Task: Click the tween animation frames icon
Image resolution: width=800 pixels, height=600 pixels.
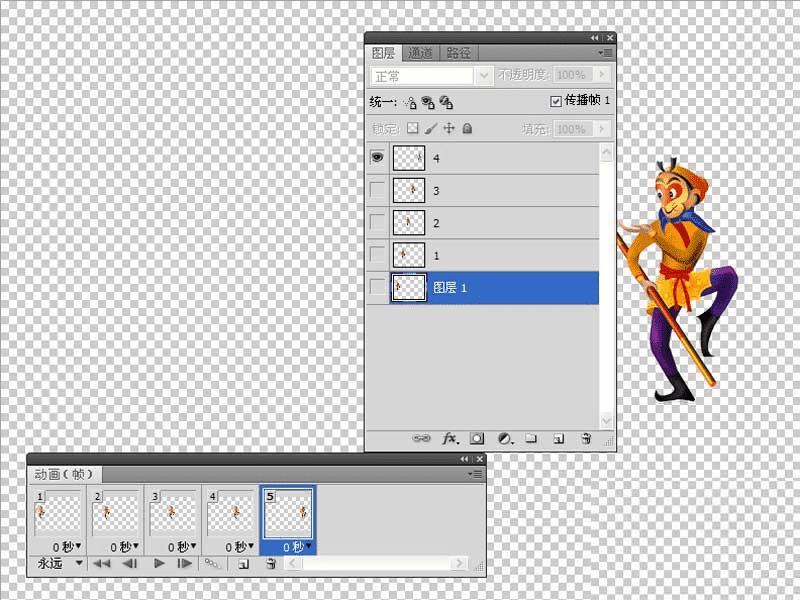Action: (x=212, y=563)
